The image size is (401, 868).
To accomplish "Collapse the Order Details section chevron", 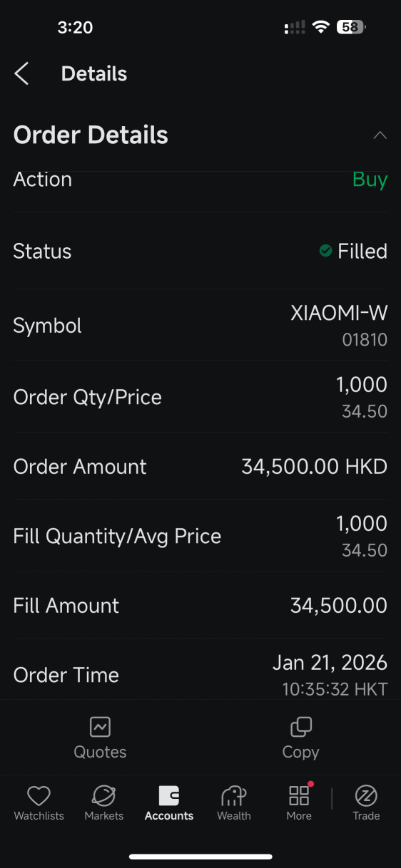I will [380, 135].
